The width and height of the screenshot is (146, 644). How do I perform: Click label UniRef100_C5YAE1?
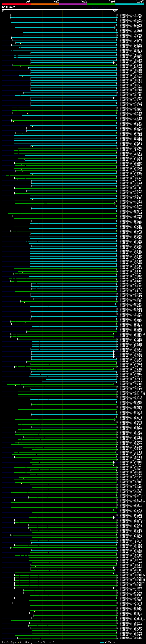pyautogui.click(x=131, y=379)
